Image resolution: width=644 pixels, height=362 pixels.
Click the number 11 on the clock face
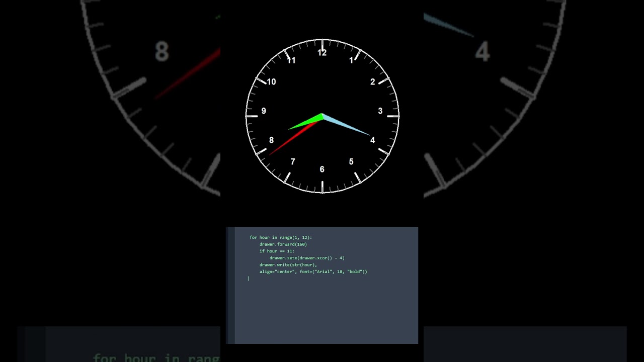(x=291, y=60)
